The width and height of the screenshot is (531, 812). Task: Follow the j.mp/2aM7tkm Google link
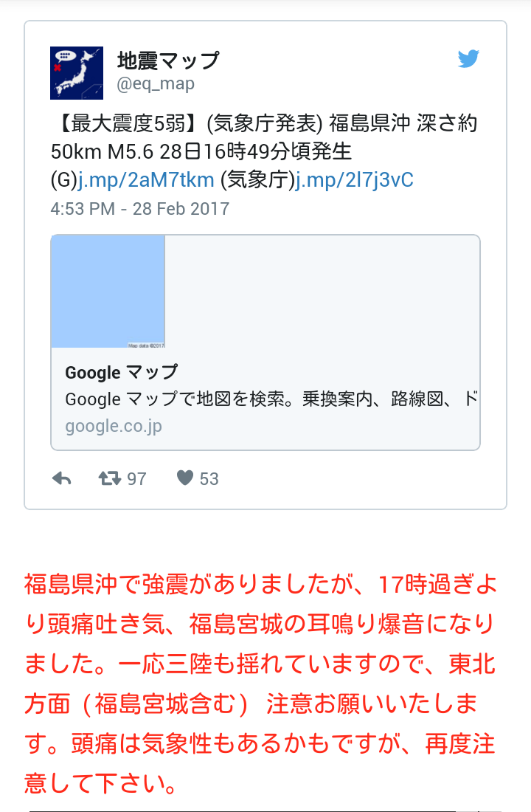pyautogui.click(x=146, y=180)
